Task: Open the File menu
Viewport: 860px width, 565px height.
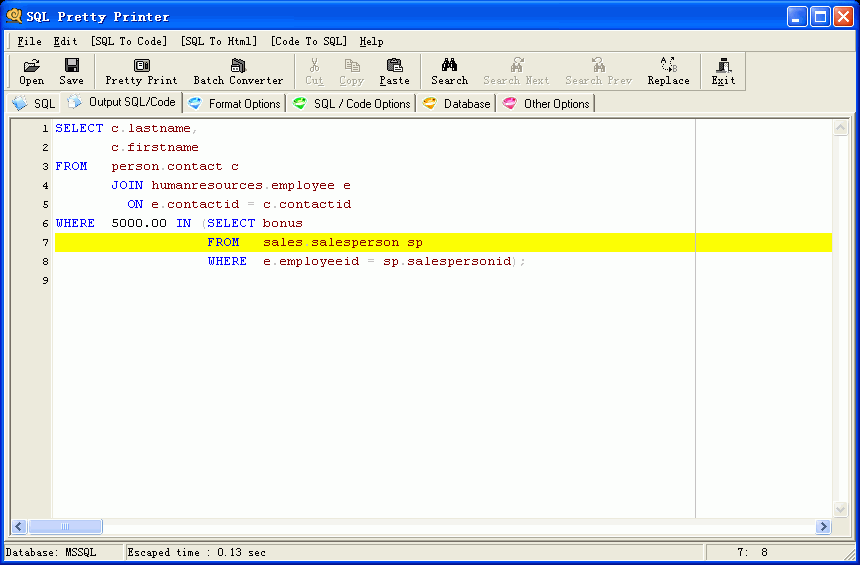Action: point(29,41)
